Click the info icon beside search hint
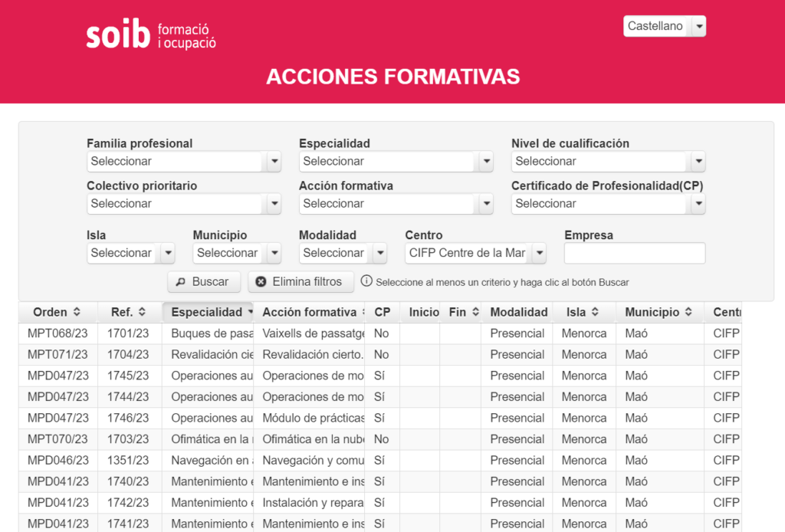This screenshot has width=785, height=532. pyautogui.click(x=366, y=281)
